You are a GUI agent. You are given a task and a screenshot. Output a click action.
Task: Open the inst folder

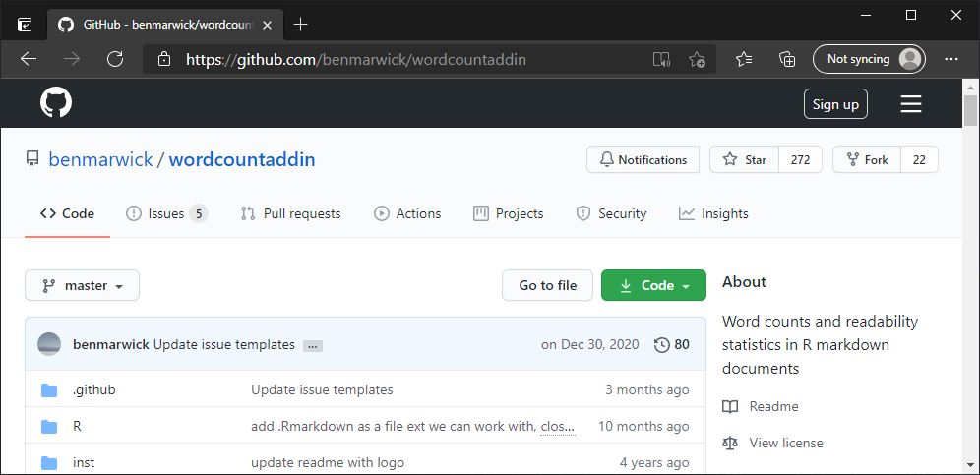click(84, 463)
